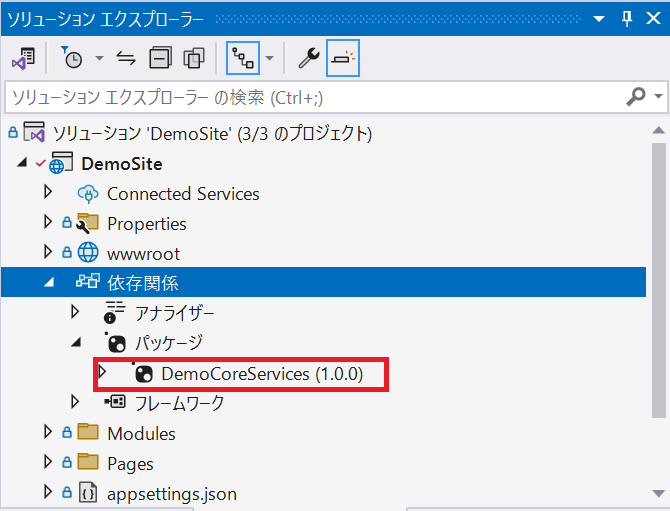Viewport: 670px width, 511px height.
Task: Click the pending changes filter clock icon
Action: click(72, 58)
